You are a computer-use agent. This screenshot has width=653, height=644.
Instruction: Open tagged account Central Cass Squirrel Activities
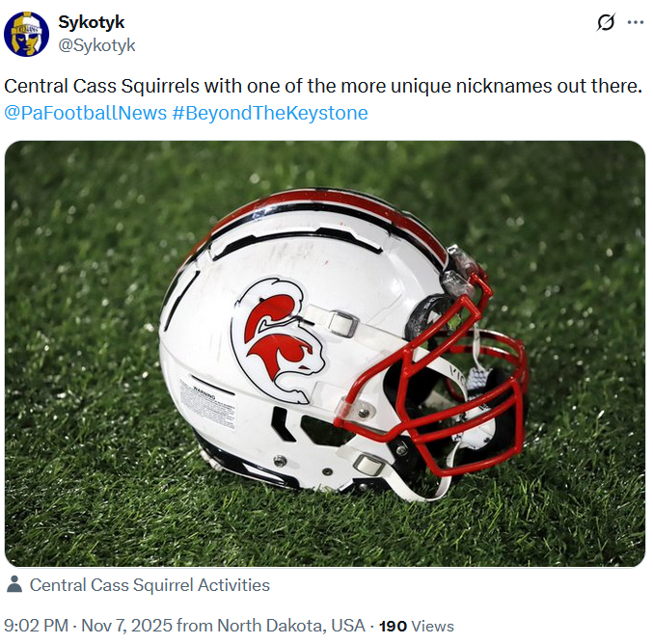[150, 585]
